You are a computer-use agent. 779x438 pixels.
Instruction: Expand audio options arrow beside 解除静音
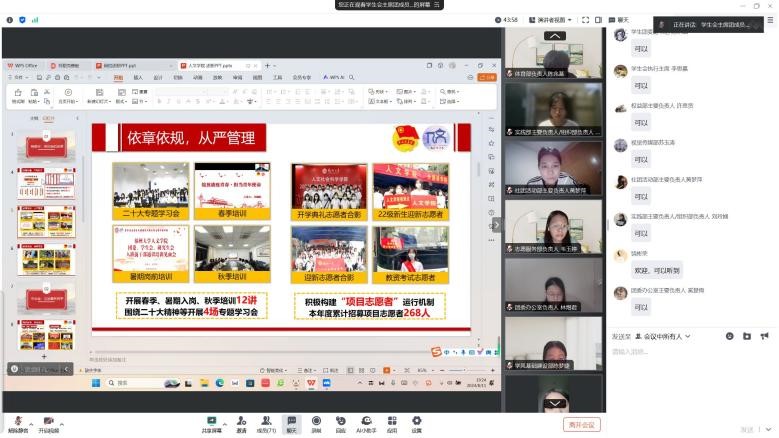pyautogui.click(x=29, y=420)
